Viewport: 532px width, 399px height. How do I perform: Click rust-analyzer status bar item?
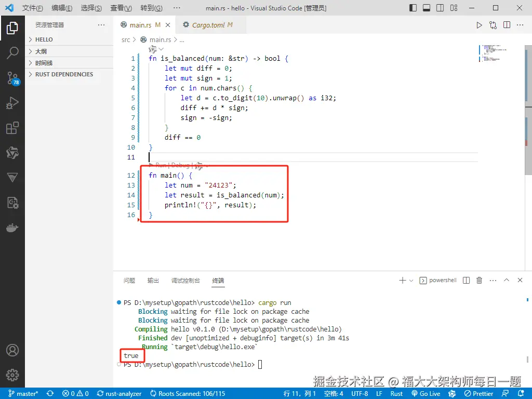[119, 394]
